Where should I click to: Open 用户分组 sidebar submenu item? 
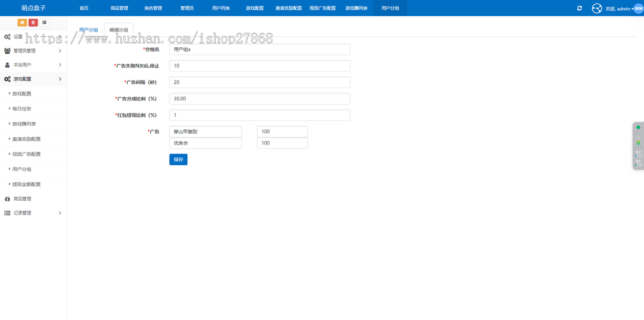coord(21,169)
